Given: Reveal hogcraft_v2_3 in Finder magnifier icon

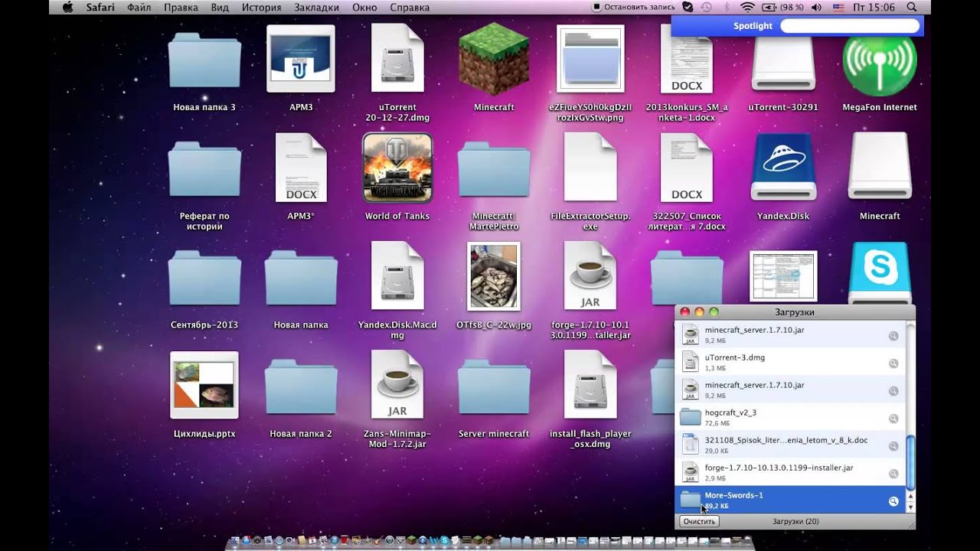Looking at the screenshot, I should [x=893, y=419].
